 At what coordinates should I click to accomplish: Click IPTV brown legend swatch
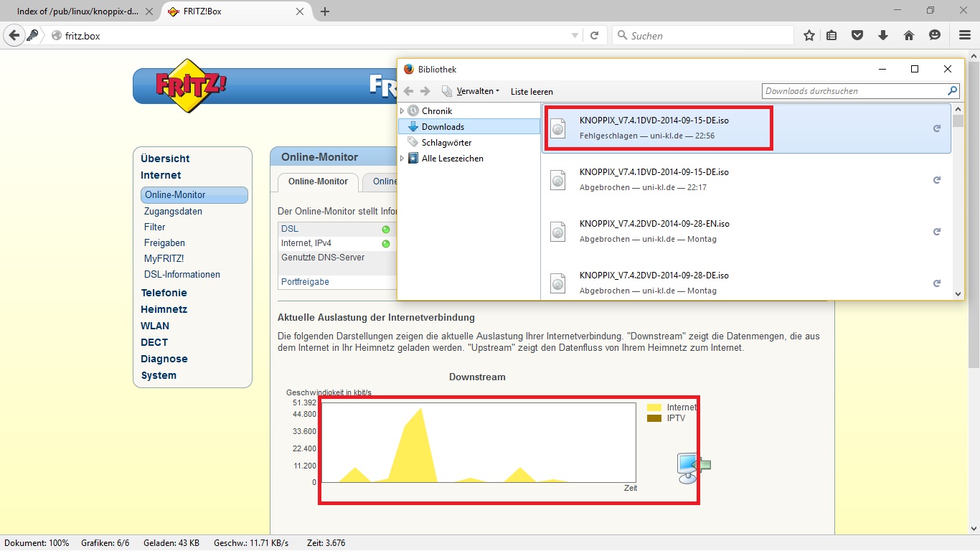click(x=654, y=418)
